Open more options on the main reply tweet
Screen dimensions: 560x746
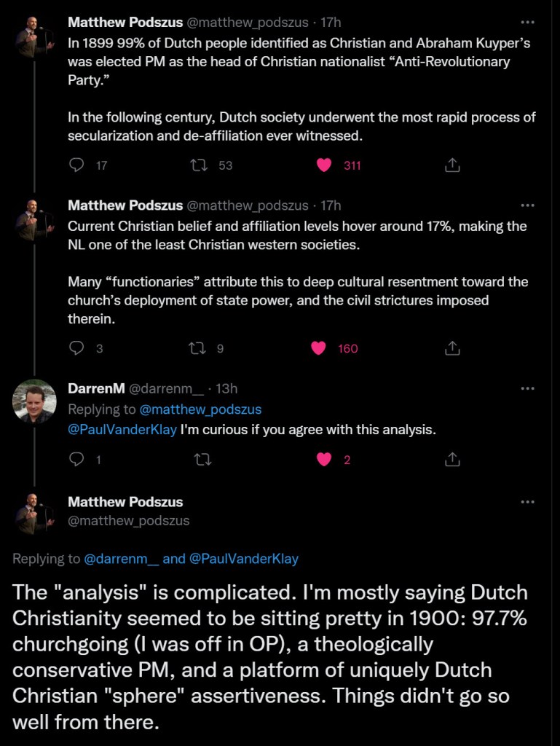click(528, 502)
